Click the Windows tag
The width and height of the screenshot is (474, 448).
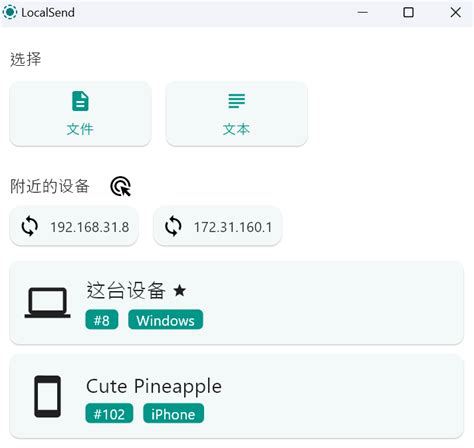tap(165, 320)
